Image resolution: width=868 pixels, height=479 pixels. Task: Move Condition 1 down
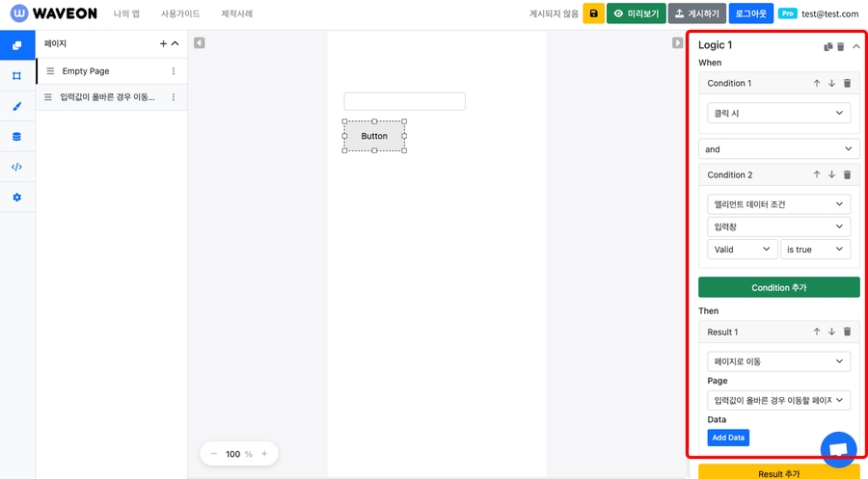tap(831, 83)
